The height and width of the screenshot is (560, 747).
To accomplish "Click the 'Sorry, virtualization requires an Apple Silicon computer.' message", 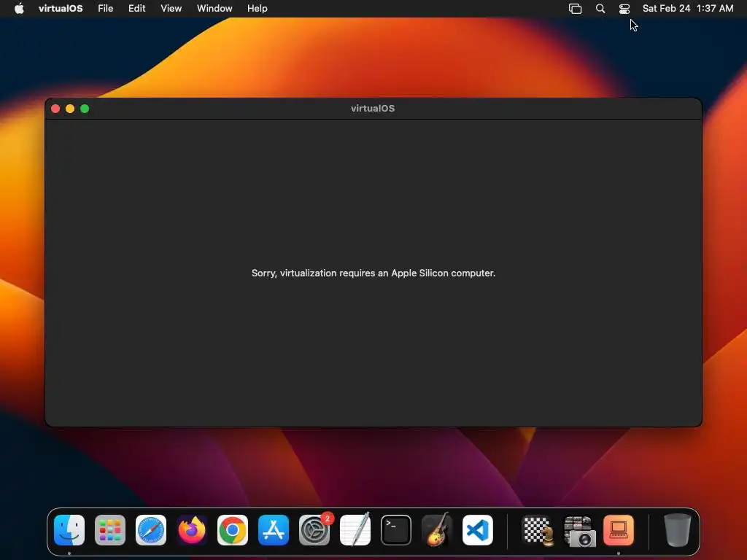I will point(373,273).
